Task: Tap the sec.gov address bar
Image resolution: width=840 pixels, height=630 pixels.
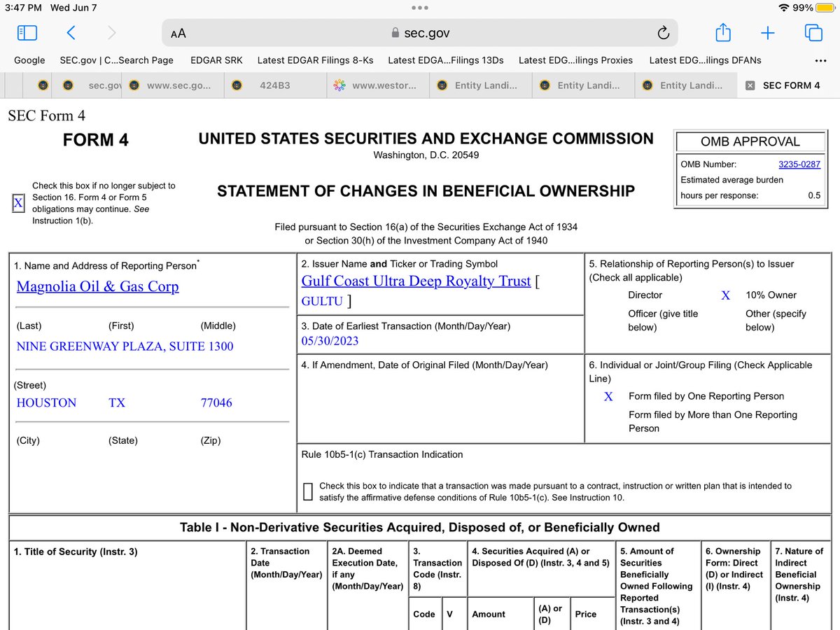Action: (x=420, y=33)
